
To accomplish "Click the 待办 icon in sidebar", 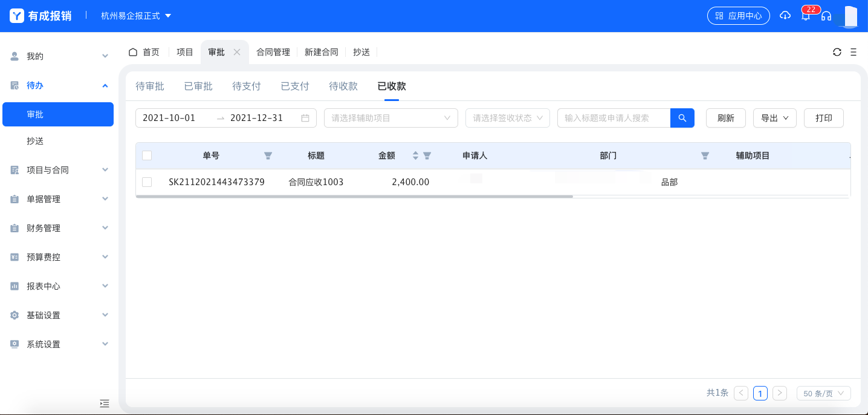I will click(x=15, y=85).
